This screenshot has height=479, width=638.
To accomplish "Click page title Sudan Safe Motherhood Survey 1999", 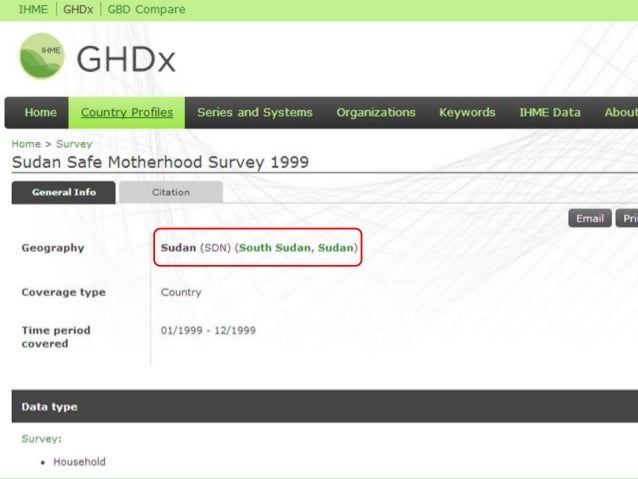I will click(160, 162).
